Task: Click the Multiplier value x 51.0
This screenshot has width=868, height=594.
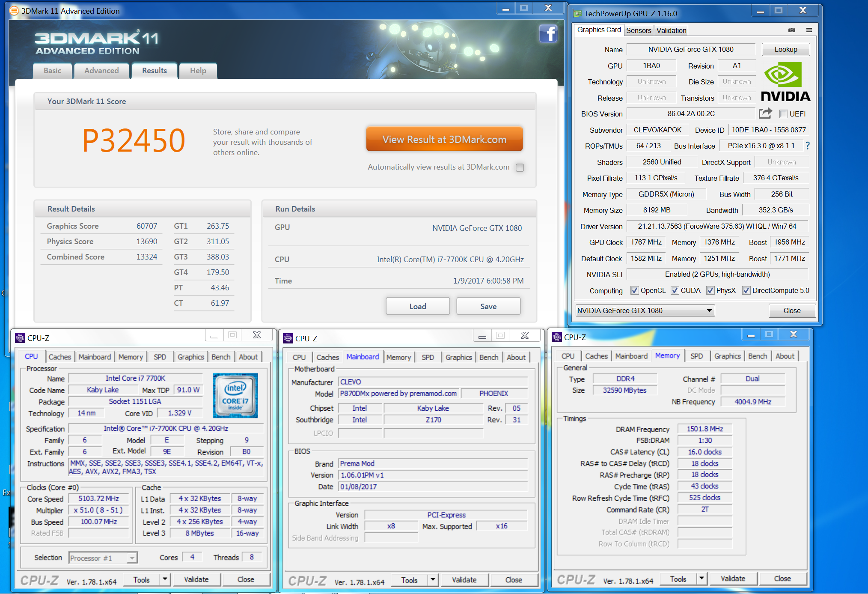Action: [98, 510]
